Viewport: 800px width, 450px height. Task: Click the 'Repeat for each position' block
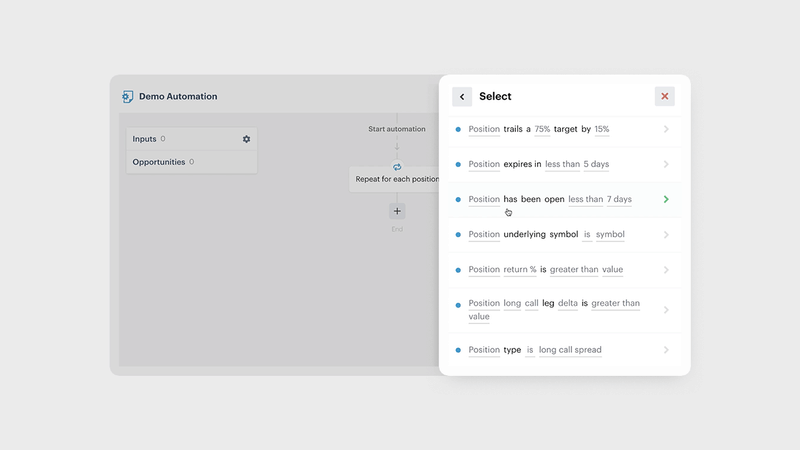[x=397, y=180]
